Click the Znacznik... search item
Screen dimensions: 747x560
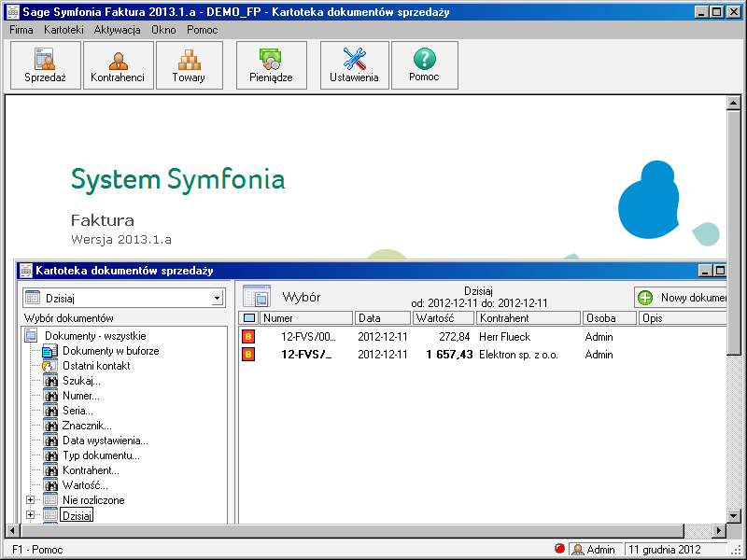pyautogui.click(x=87, y=426)
